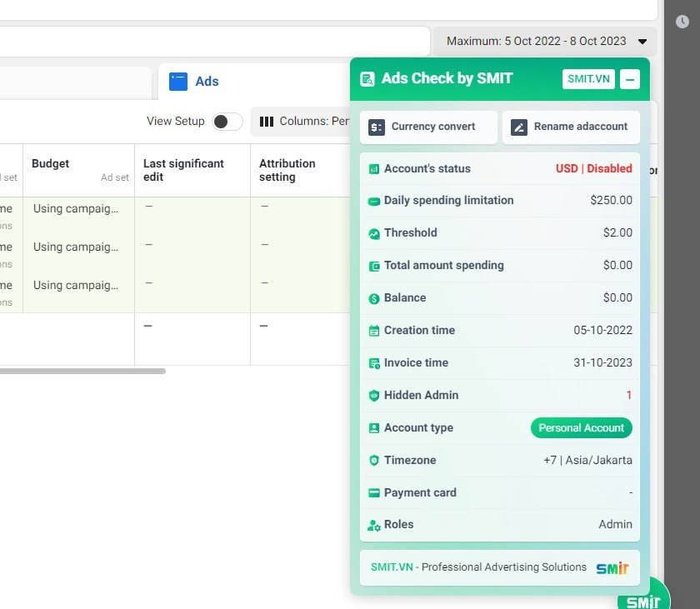Screen dimensions: 700x609
Task: Click the 05-10-2022 creation date
Action: [x=602, y=330]
